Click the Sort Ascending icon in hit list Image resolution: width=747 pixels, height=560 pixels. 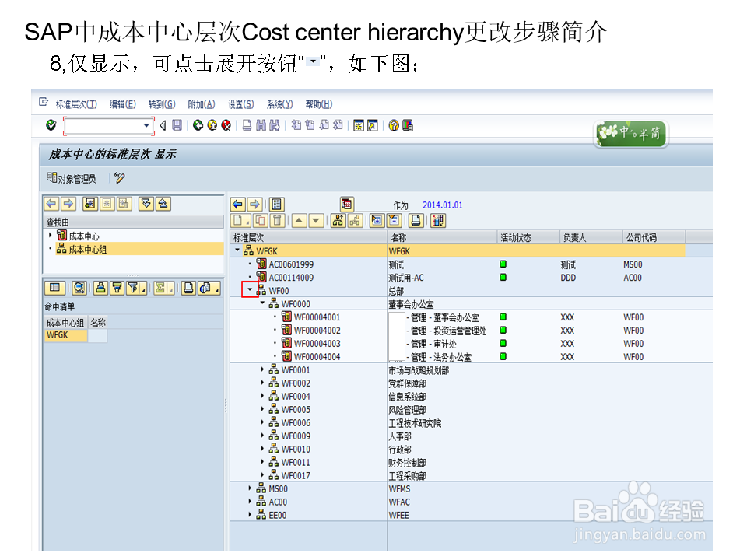pos(100,288)
